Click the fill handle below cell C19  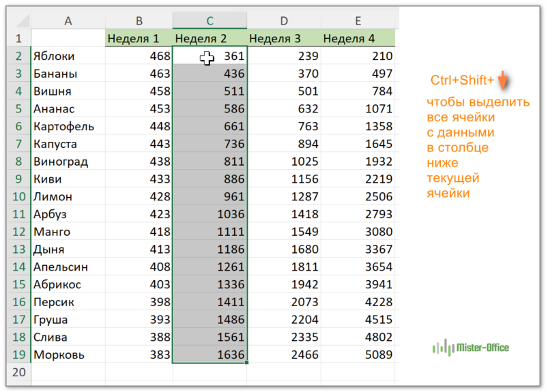[x=246, y=363]
